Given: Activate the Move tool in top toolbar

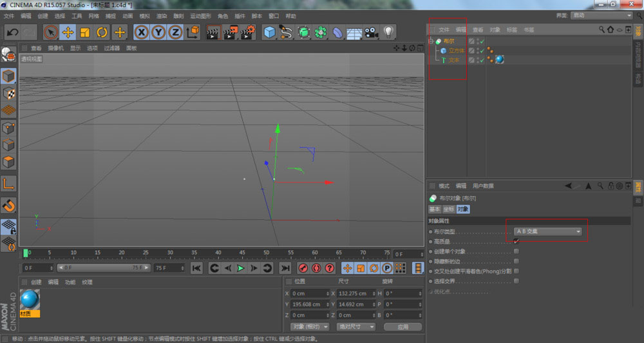Looking at the screenshot, I should pyautogui.click(x=68, y=32).
